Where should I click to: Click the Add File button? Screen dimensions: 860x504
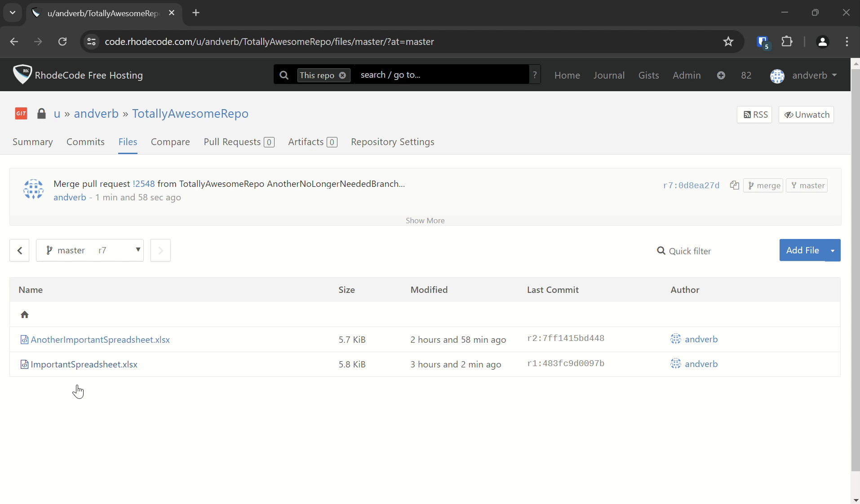pyautogui.click(x=802, y=250)
